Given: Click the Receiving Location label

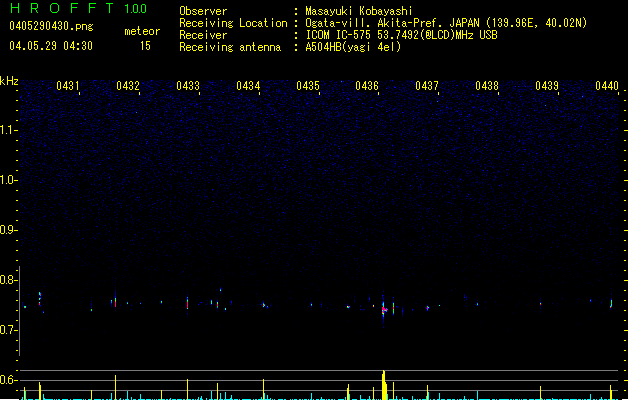Looking at the screenshot, I should [233, 23].
